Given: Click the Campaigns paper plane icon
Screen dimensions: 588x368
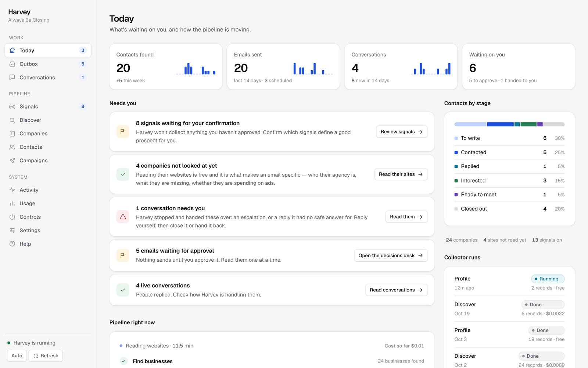Looking at the screenshot, I should [12, 160].
